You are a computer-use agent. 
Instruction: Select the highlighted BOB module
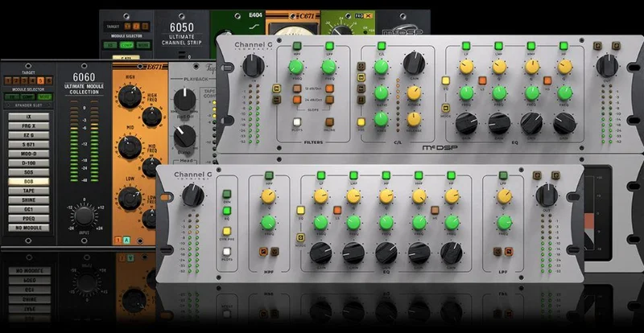pos(29,182)
